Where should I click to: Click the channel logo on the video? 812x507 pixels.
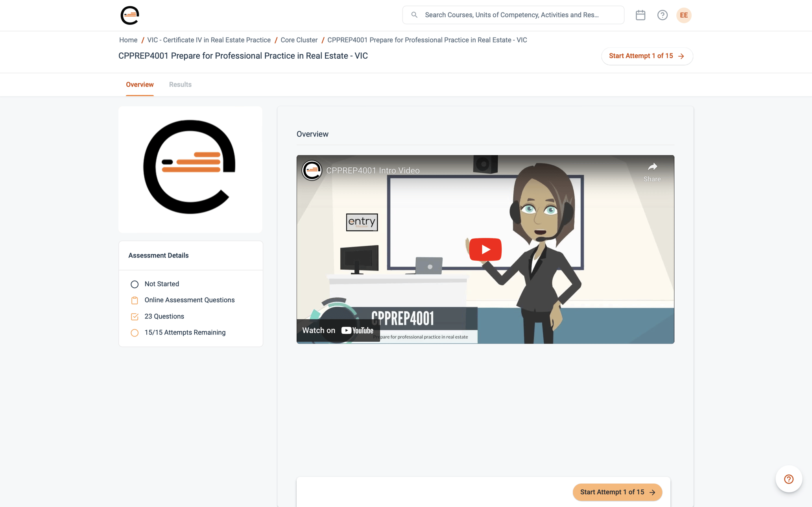[312, 170]
